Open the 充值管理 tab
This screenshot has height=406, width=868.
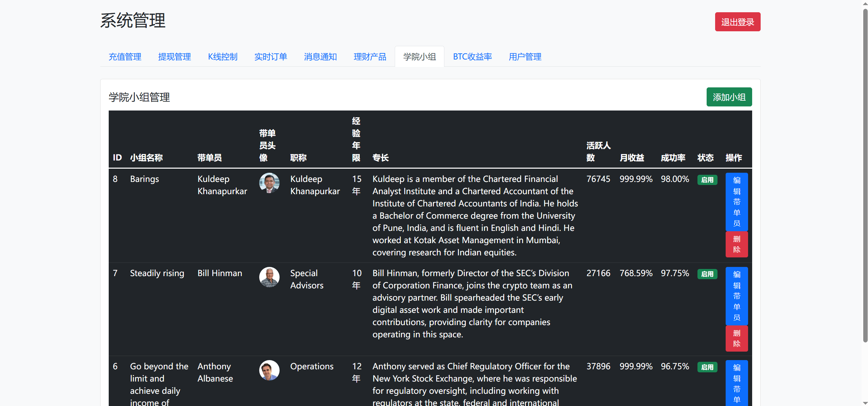[125, 57]
